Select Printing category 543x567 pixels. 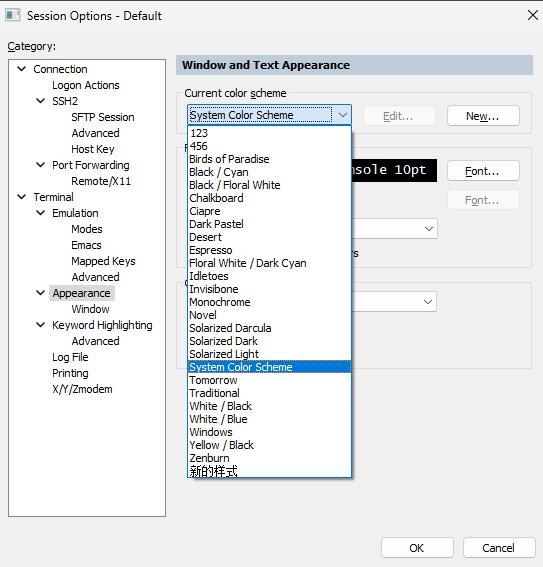[70, 373]
